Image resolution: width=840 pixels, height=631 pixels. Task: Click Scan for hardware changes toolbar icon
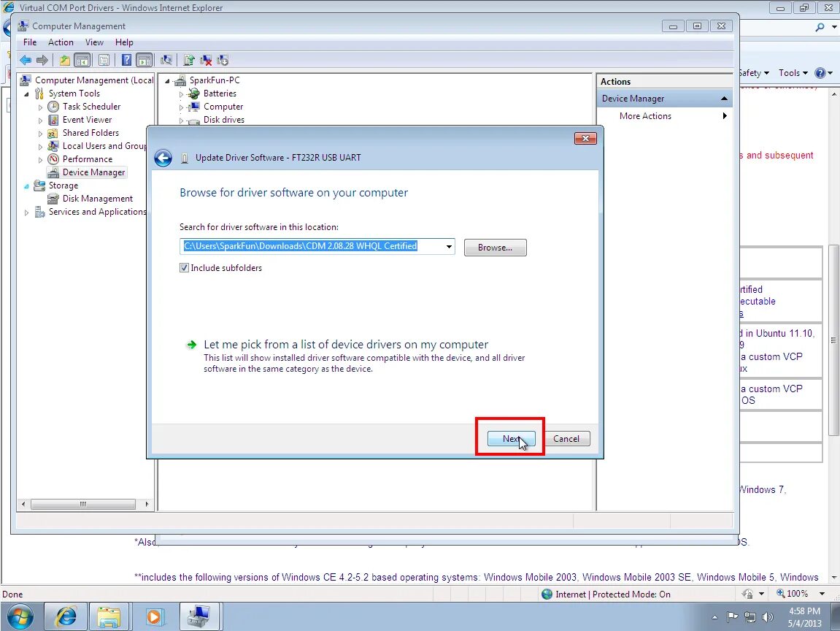tap(166, 60)
